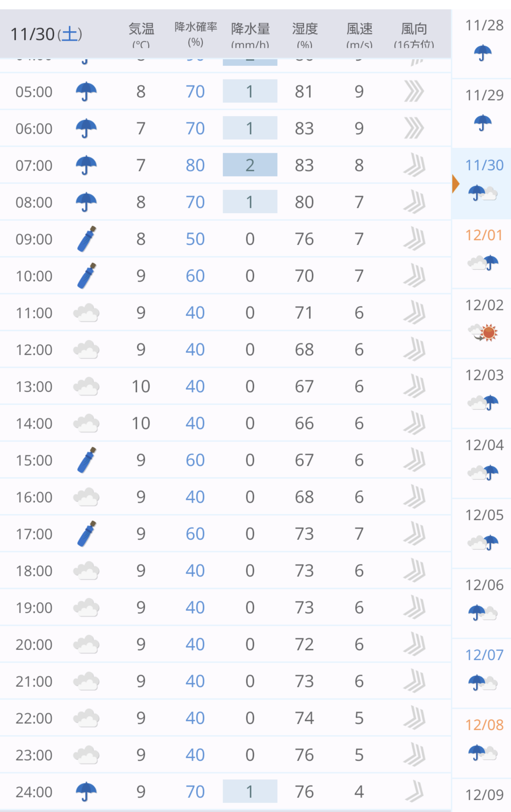Click the rain umbrella icon at 05:00
The image size is (511, 812).
coord(86,91)
